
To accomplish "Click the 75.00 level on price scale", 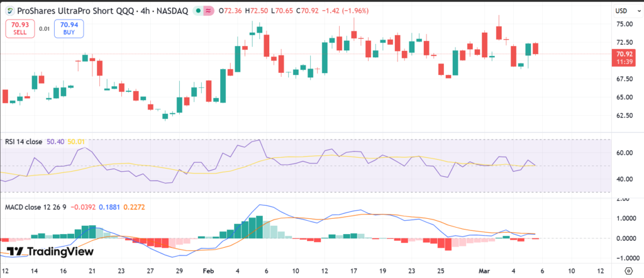I will pyautogui.click(x=625, y=25).
